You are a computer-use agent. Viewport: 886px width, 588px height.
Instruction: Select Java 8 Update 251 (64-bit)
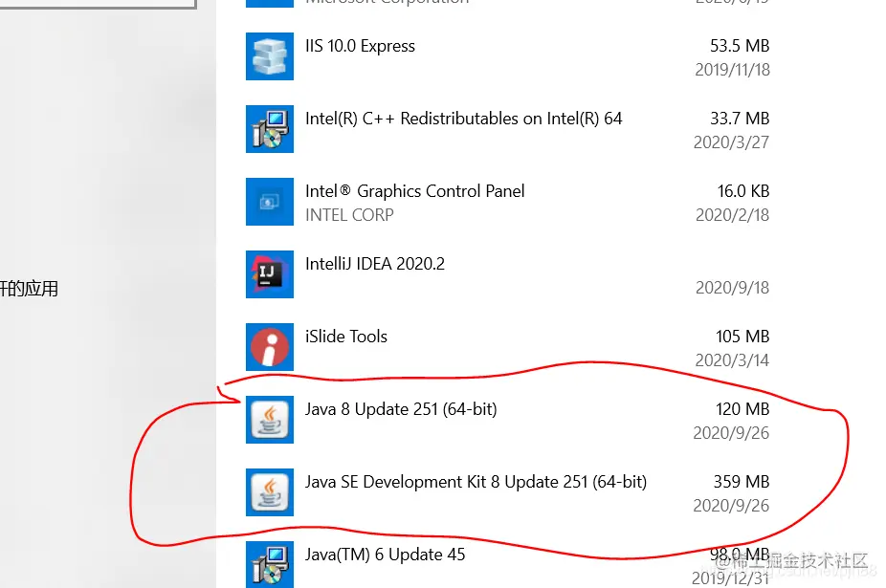coord(401,409)
